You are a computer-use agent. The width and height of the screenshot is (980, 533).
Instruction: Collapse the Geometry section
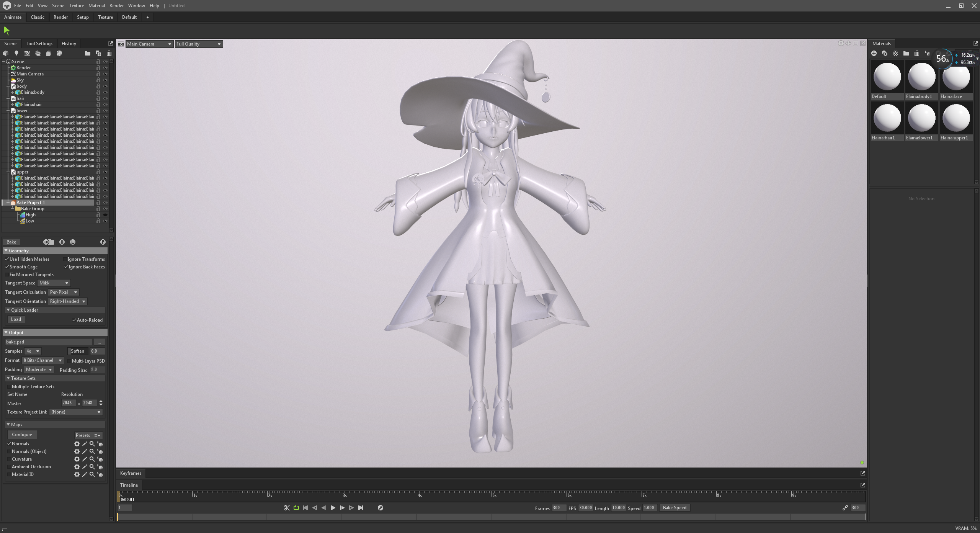point(6,251)
